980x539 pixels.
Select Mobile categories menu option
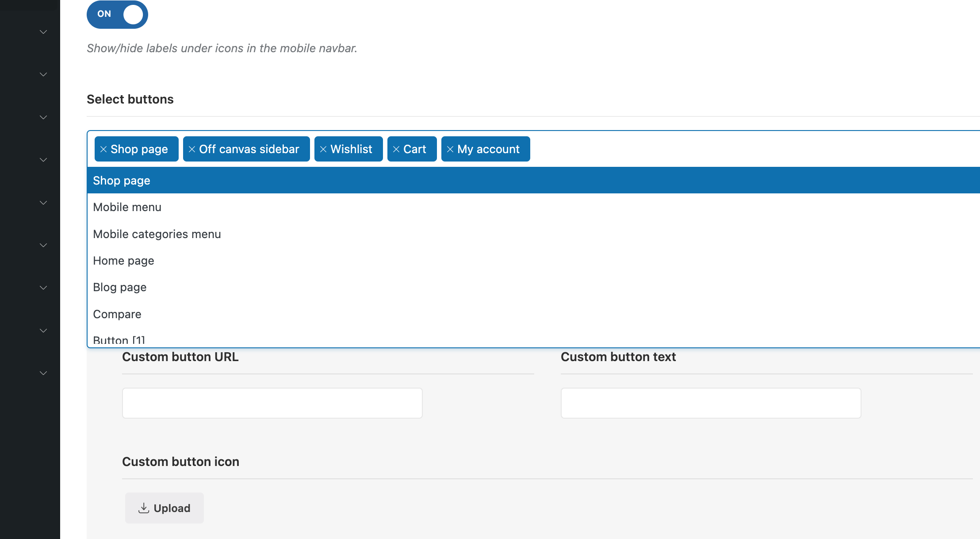pos(157,234)
